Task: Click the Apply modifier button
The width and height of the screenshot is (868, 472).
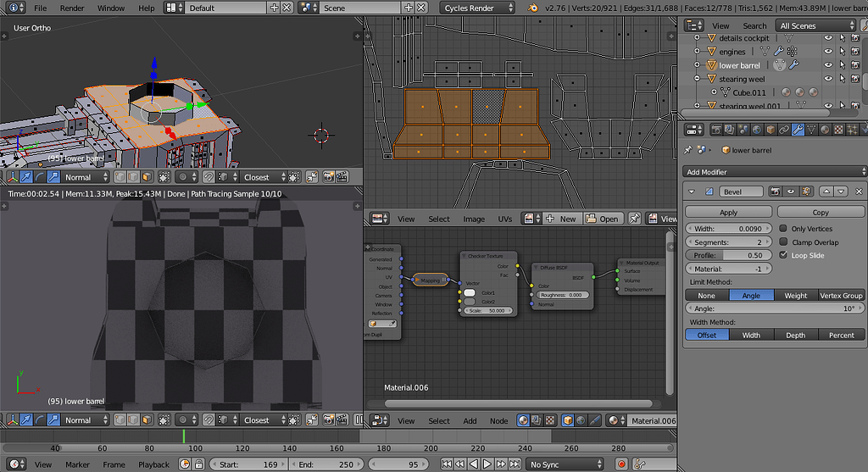Action: click(728, 213)
